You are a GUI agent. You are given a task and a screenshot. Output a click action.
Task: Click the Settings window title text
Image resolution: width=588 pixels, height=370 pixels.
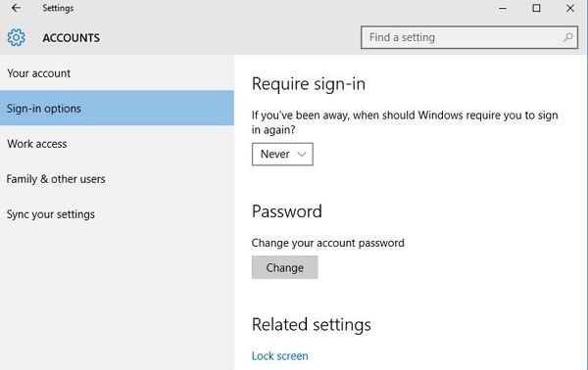[58, 8]
